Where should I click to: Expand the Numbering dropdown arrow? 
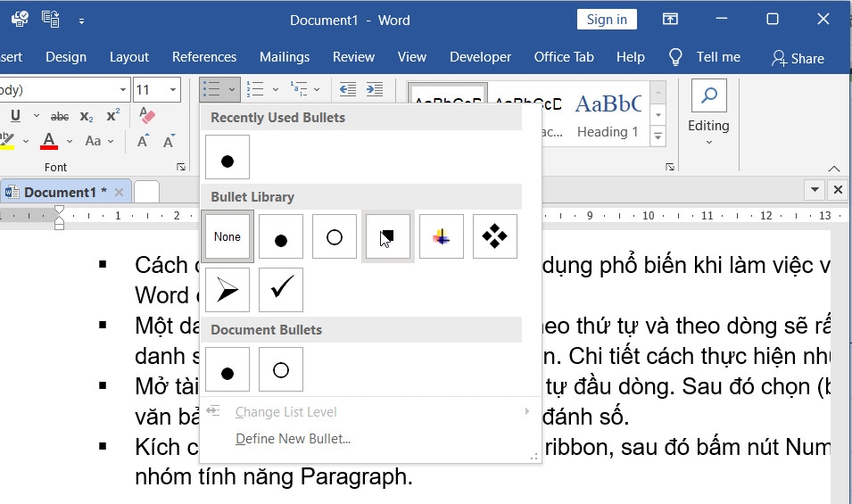[x=275, y=89]
